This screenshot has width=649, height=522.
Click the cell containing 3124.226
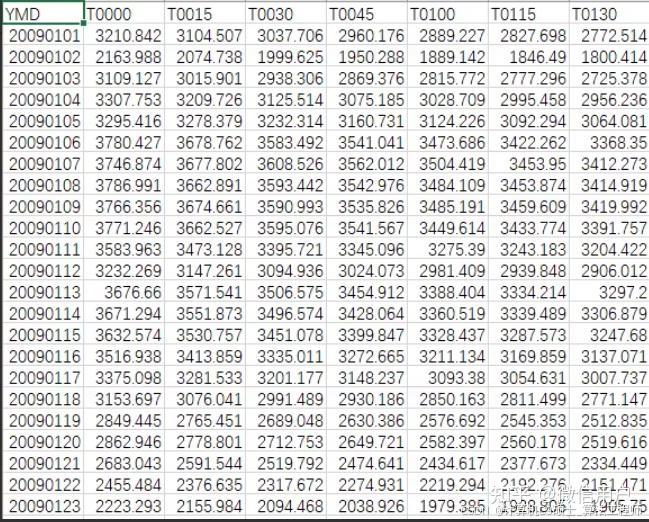click(x=448, y=121)
